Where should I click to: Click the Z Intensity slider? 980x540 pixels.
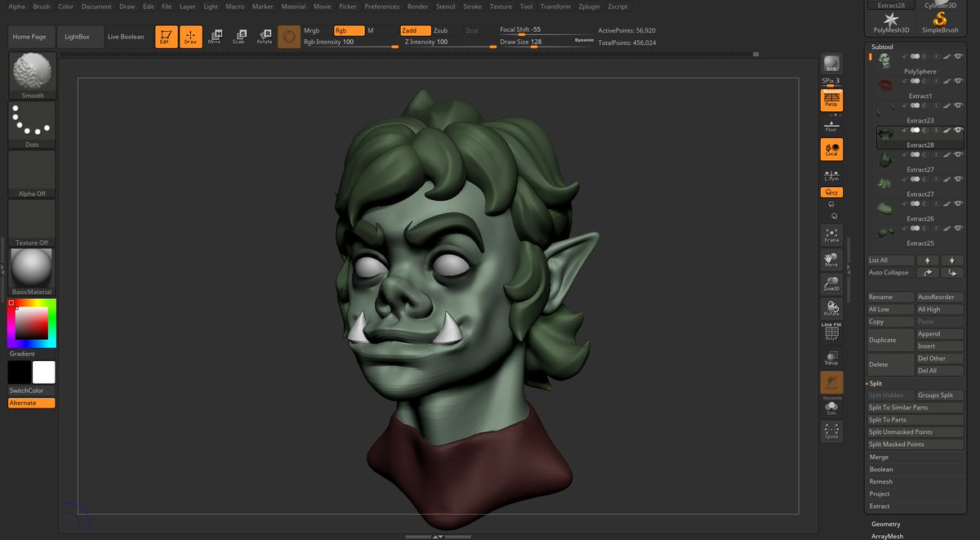pyautogui.click(x=449, y=42)
